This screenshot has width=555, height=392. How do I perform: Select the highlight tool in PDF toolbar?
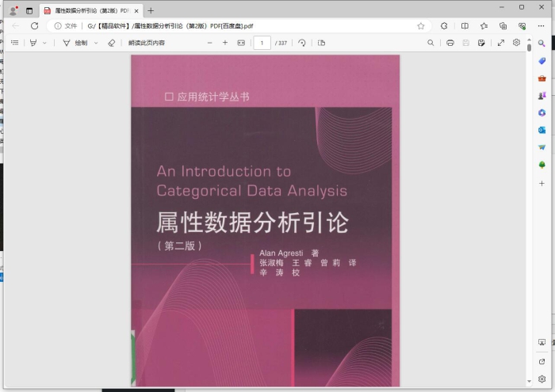tap(33, 43)
